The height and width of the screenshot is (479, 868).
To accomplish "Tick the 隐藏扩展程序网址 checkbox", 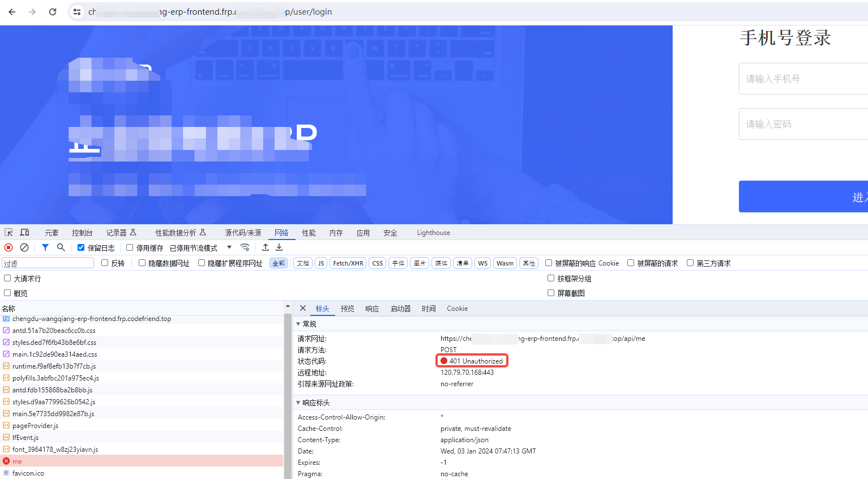I will tap(202, 263).
